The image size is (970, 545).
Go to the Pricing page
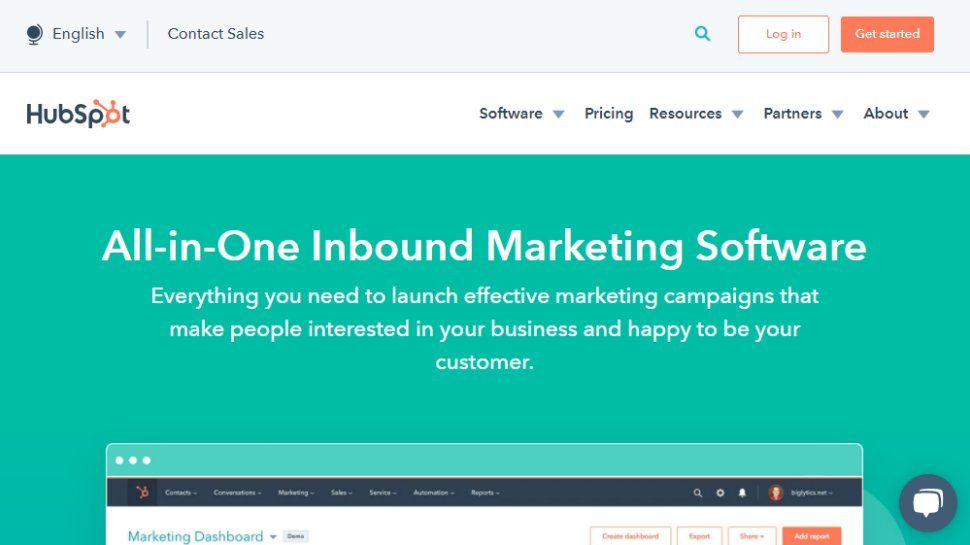[608, 114]
